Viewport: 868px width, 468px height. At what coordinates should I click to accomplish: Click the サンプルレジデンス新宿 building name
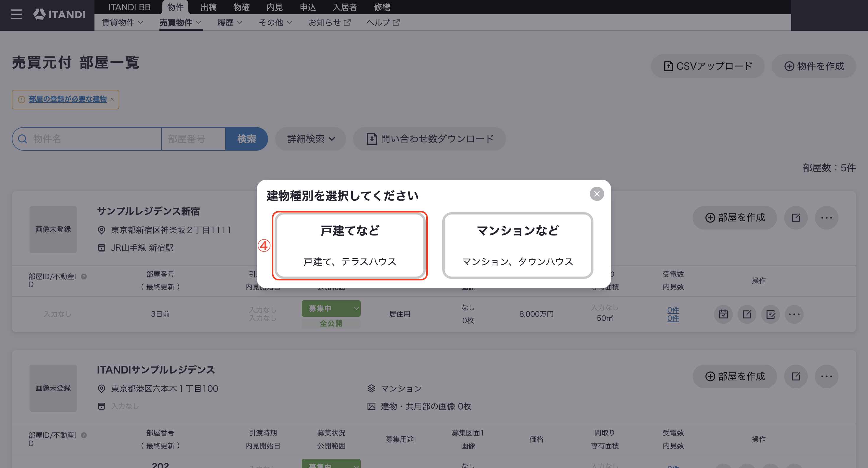tap(148, 212)
